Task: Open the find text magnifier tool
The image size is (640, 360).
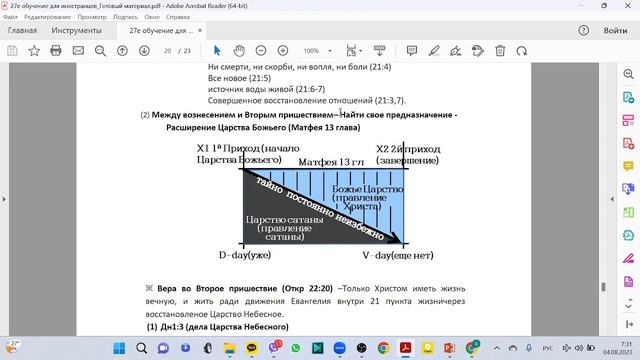Action: coord(100,51)
